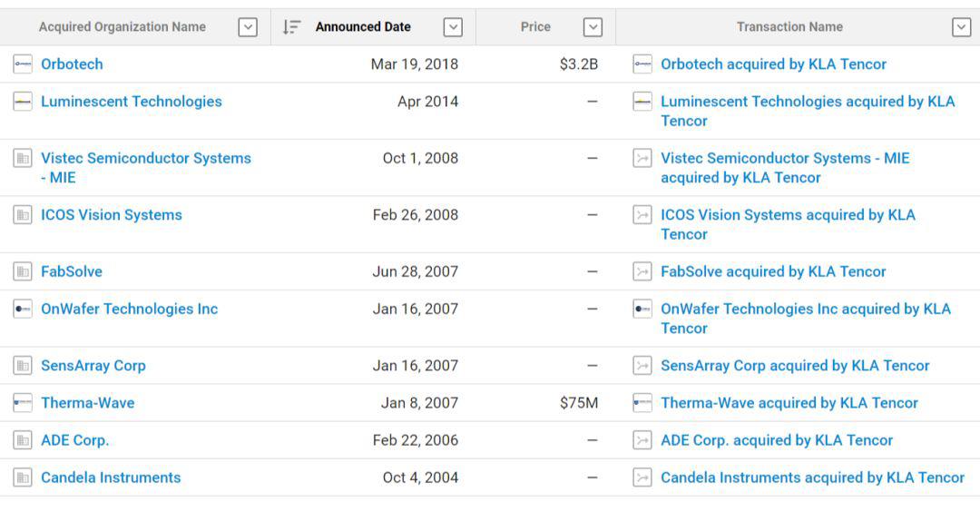Image resolution: width=980 pixels, height=511 pixels.
Task: Open the SensArray Corp organization link
Action: click(93, 366)
